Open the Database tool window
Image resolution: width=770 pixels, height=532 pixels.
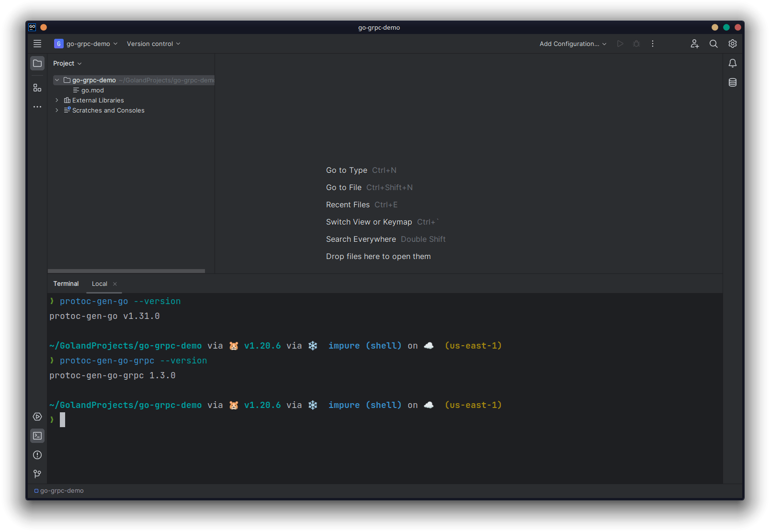tap(733, 82)
